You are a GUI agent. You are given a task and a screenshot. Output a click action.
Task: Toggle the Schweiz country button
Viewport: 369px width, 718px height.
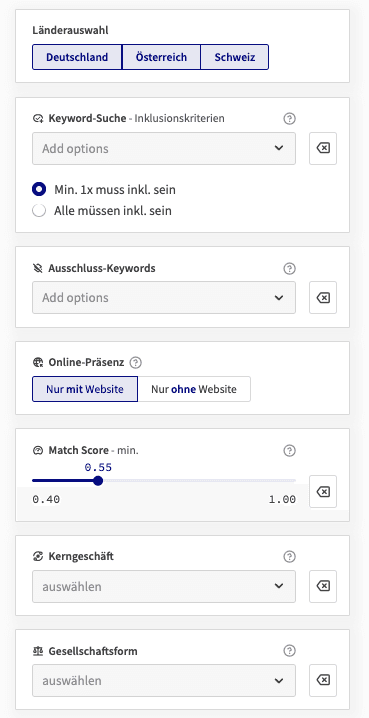pyautogui.click(x=234, y=57)
